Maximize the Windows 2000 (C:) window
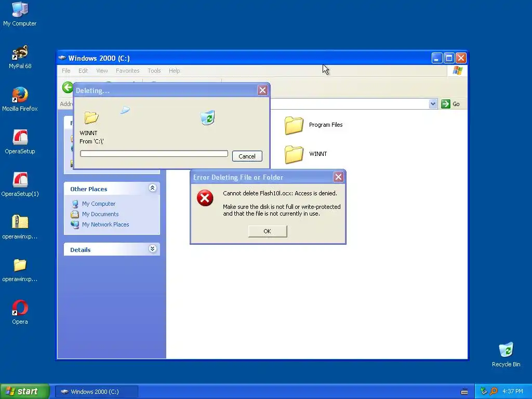 (x=449, y=58)
